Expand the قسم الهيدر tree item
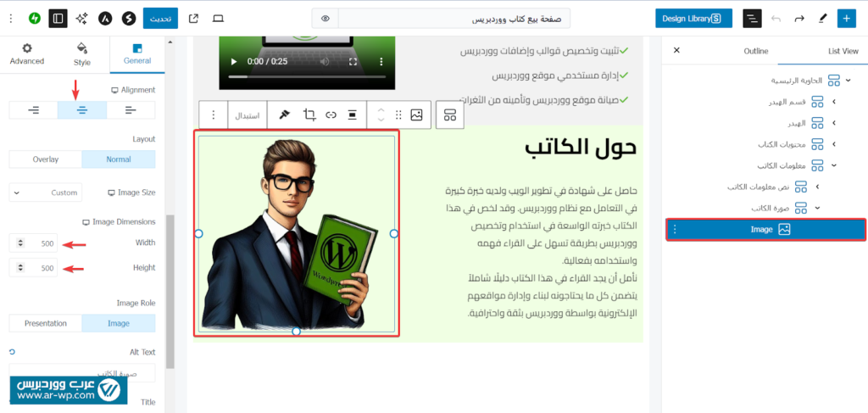 click(834, 102)
